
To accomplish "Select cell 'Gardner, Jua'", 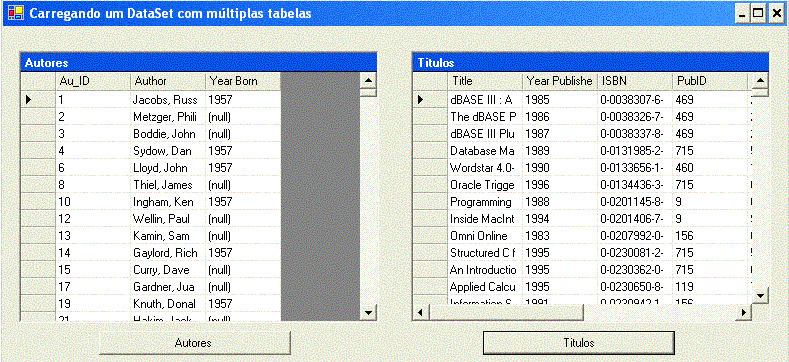I will [x=168, y=287].
